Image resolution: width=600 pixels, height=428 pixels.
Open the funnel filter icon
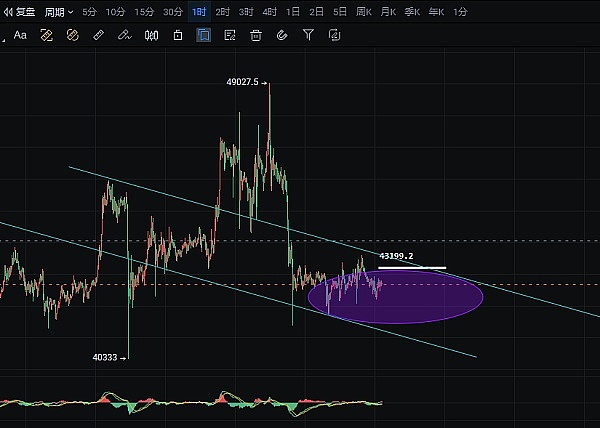coord(308,35)
